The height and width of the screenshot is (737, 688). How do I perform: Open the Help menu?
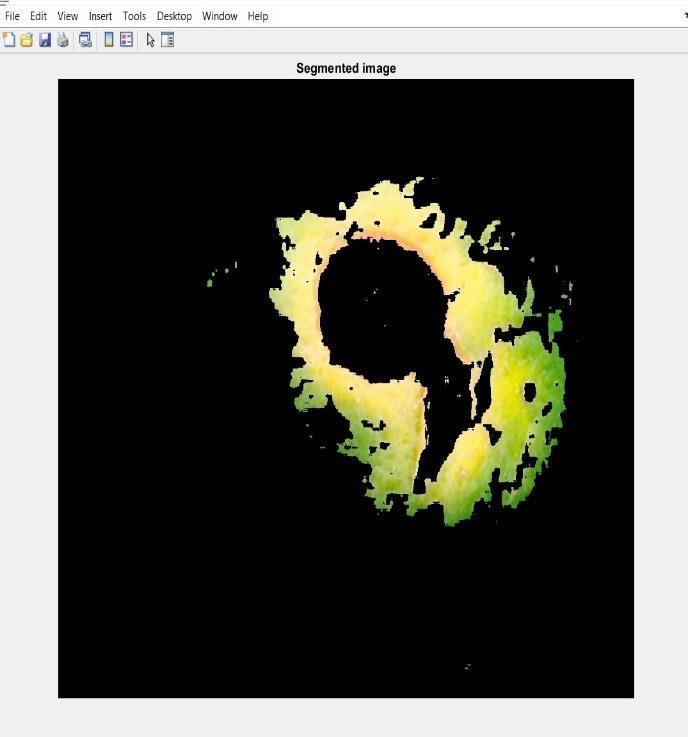(258, 16)
